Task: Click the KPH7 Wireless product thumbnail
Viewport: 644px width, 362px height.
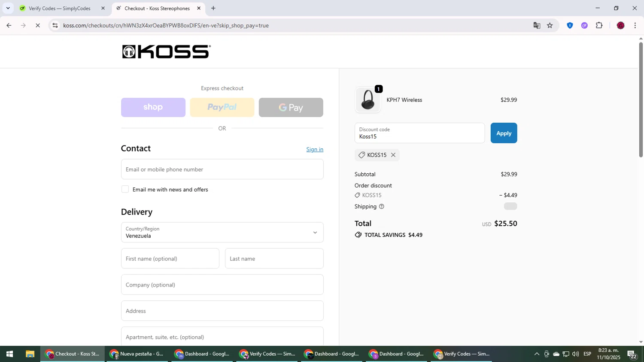Action: (368, 100)
